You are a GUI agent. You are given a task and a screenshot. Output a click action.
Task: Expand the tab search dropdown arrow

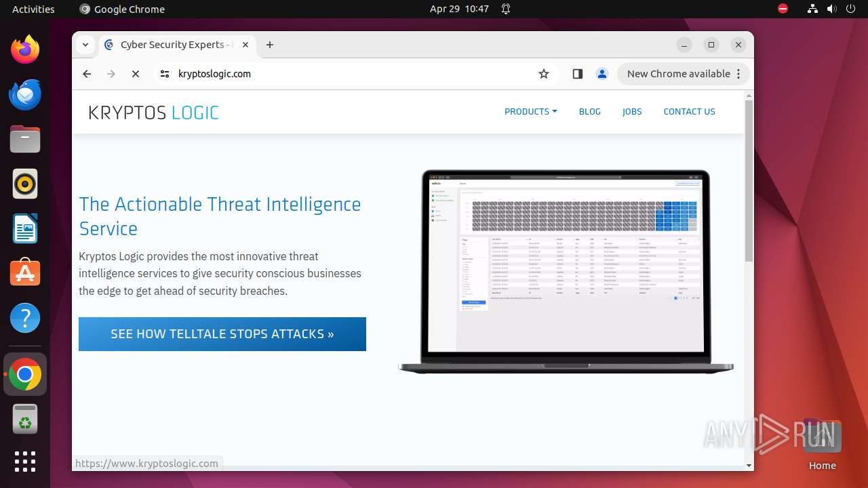pos(85,45)
